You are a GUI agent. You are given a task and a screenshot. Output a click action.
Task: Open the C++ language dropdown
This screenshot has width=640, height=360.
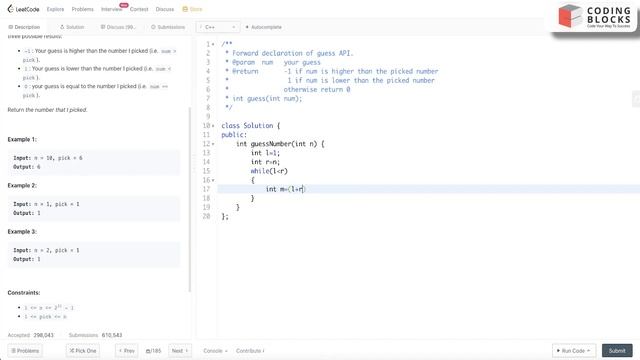(218, 27)
